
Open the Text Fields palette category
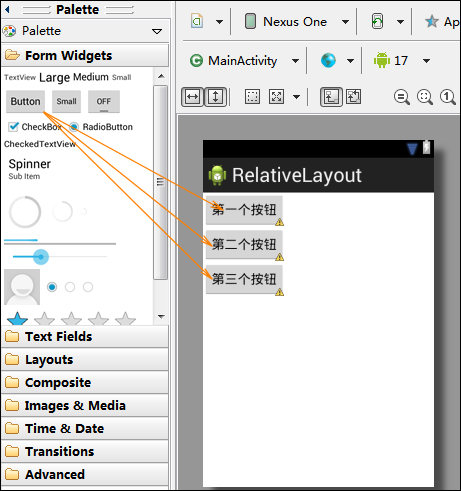[x=85, y=337]
